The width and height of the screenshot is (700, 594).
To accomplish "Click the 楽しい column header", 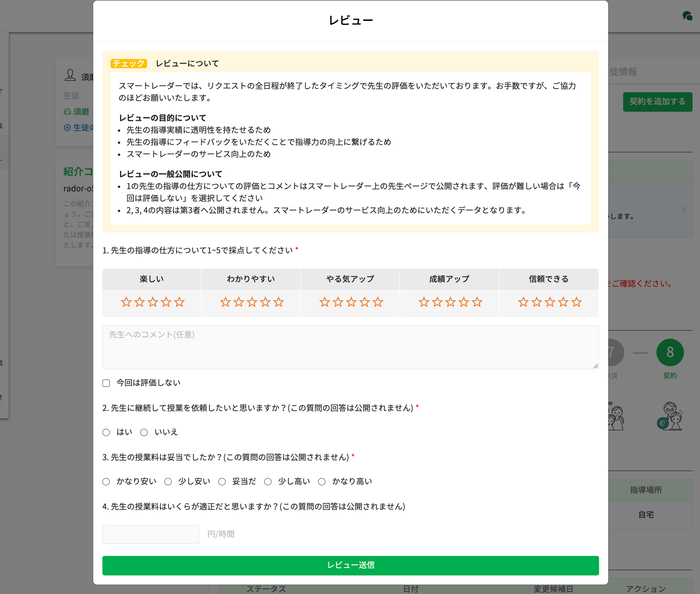I will pyautogui.click(x=152, y=279).
